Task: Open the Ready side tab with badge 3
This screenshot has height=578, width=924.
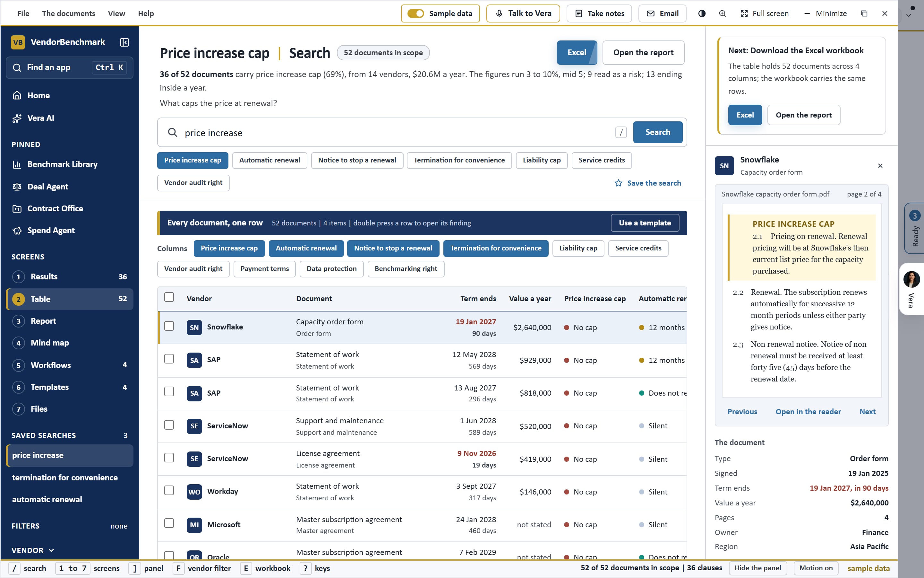Action: click(914, 228)
